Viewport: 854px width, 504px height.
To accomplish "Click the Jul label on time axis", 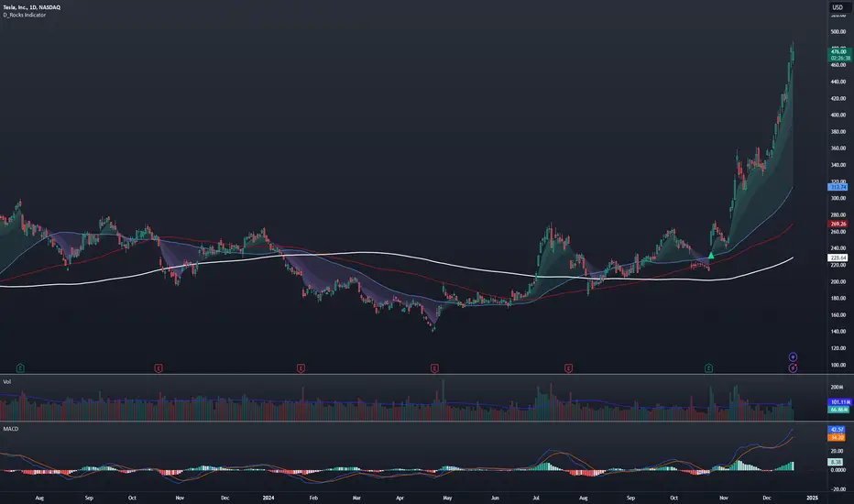I will 536,498.
